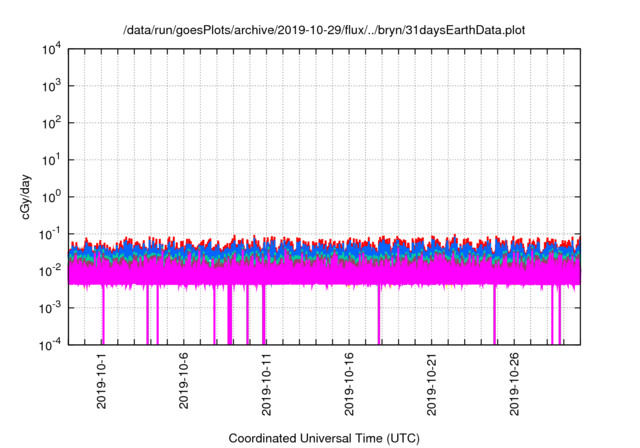Click the 10^-3 y-axis tick label
The width and height of the screenshot is (640, 448).
50,308
